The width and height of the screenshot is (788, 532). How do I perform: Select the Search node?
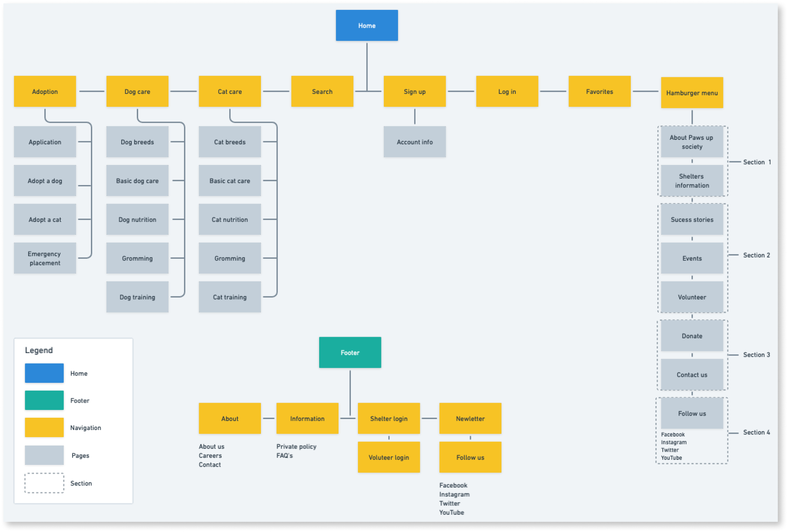322,91
